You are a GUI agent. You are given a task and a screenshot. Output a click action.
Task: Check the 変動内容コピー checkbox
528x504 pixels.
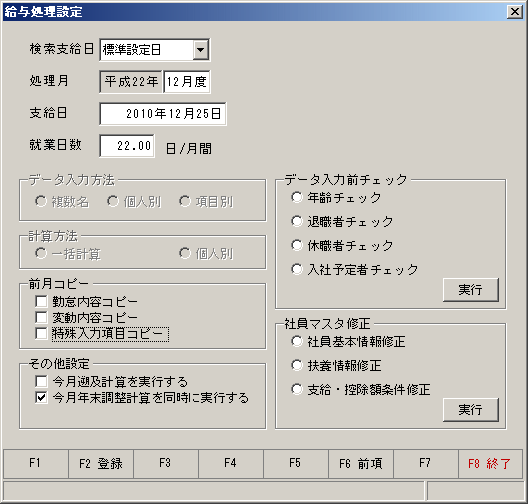pos(41,317)
